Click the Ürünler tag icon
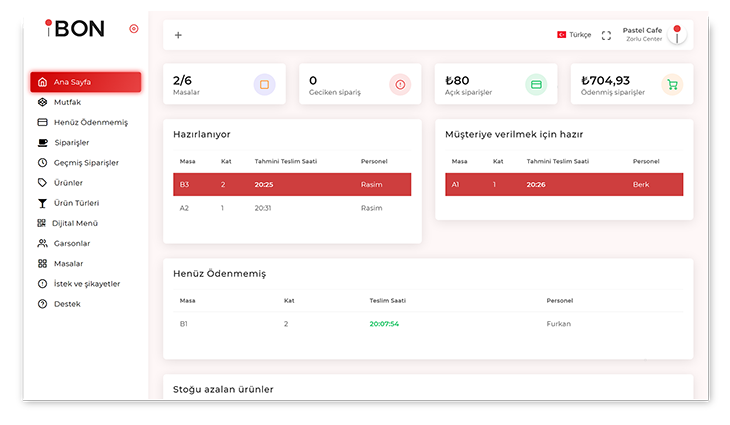This screenshot has height=425, width=730. pos(42,183)
